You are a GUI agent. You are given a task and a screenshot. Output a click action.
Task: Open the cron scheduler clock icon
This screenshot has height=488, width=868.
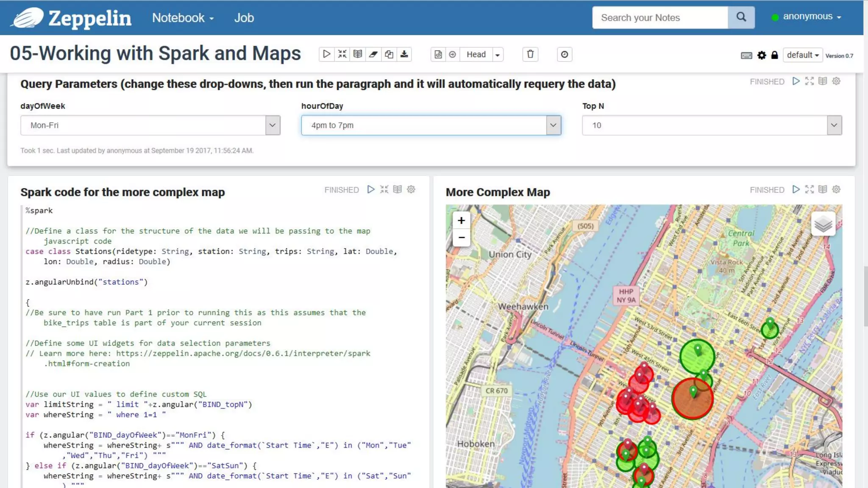point(564,54)
